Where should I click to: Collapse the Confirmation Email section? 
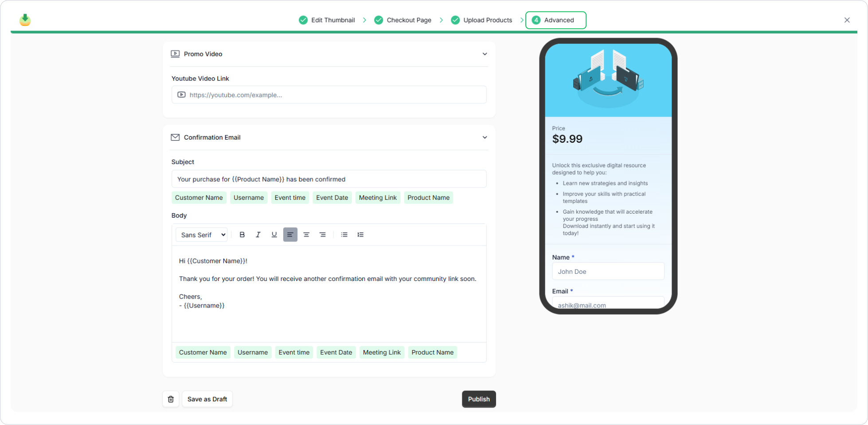(485, 137)
